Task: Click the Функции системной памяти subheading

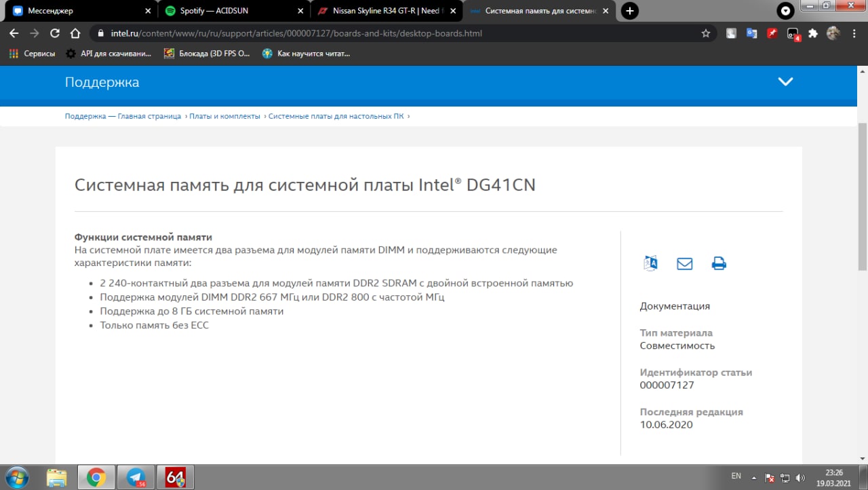Action: (x=143, y=237)
